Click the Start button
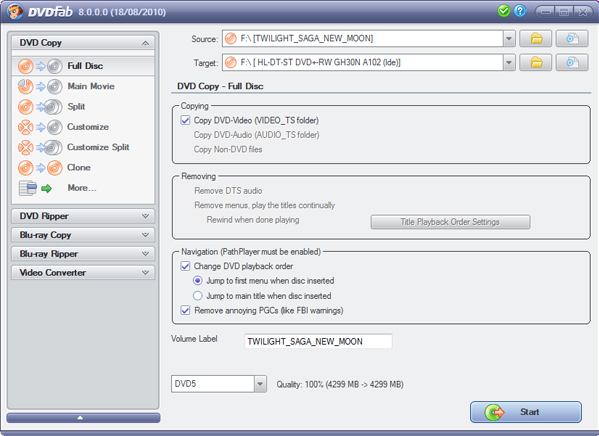 526,412
